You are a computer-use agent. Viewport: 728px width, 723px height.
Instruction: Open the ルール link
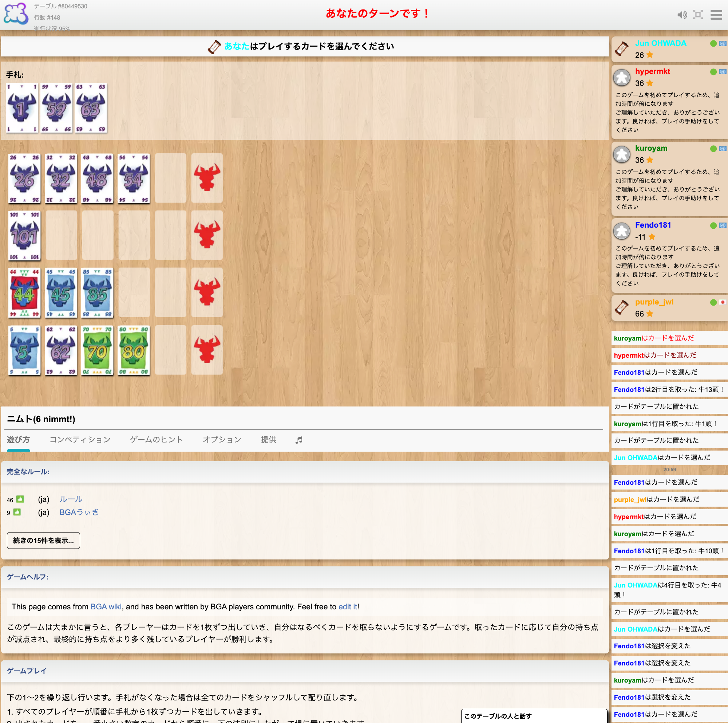coord(71,499)
